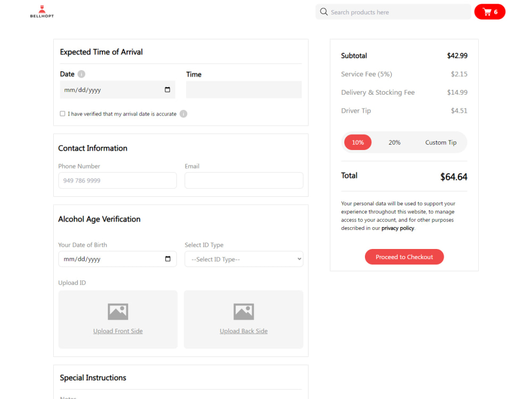532x399 pixels.
Task: Click the Expected Time of Arrival heading
Action: 101,52
